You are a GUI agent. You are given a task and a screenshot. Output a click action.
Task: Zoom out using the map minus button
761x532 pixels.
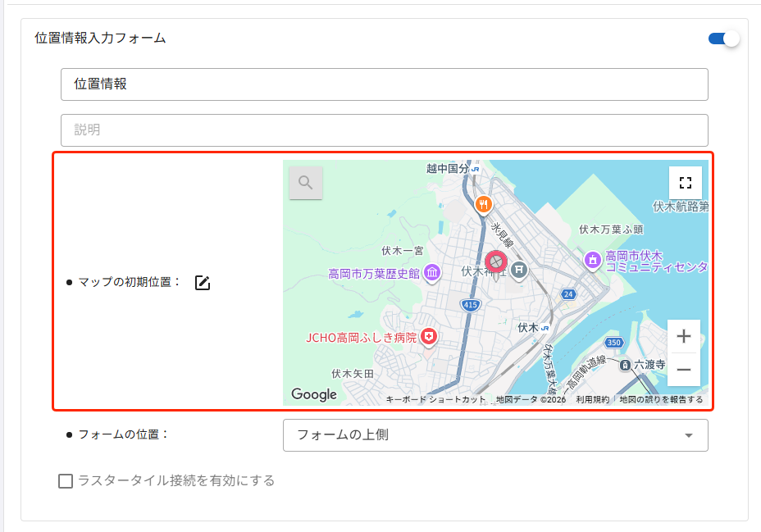[x=684, y=370]
